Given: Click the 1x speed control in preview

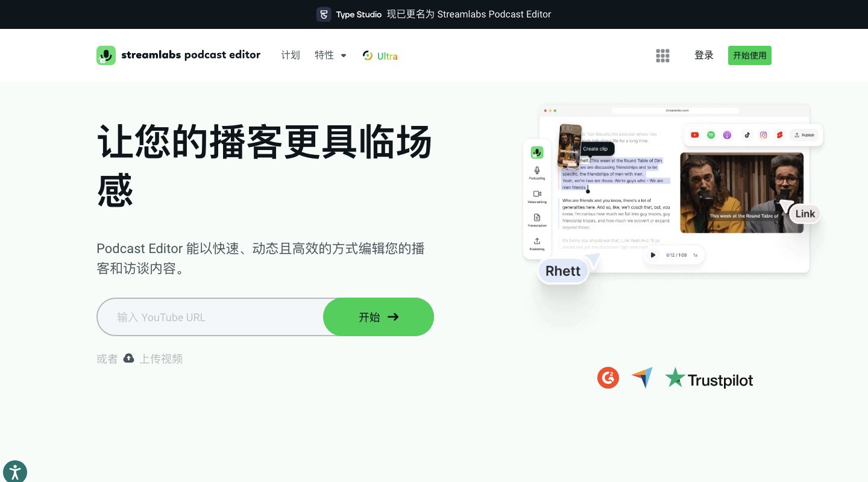Looking at the screenshot, I should [x=695, y=255].
